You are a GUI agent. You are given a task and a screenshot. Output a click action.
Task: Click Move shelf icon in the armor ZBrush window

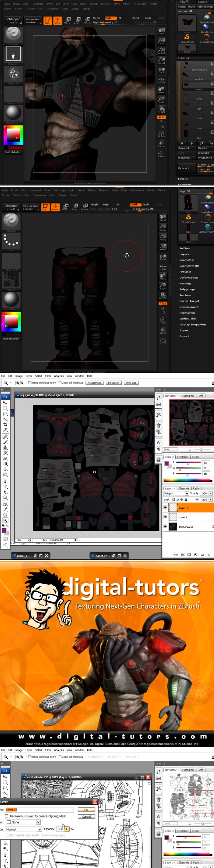click(x=67, y=21)
